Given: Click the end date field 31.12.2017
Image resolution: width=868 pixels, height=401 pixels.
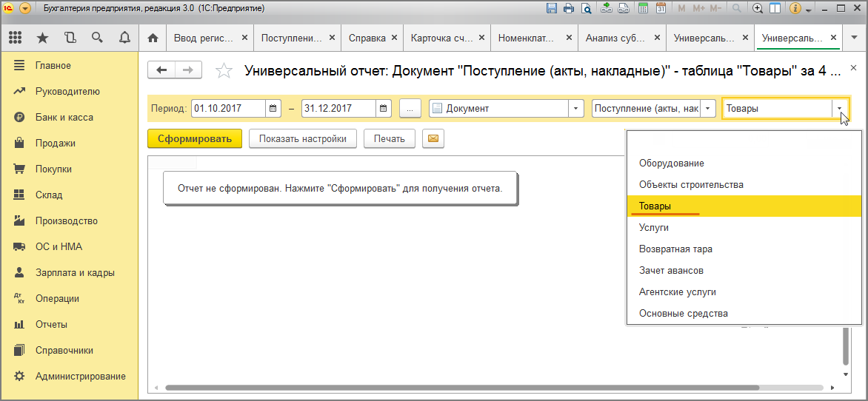Looking at the screenshot, I should coord(338,109).
